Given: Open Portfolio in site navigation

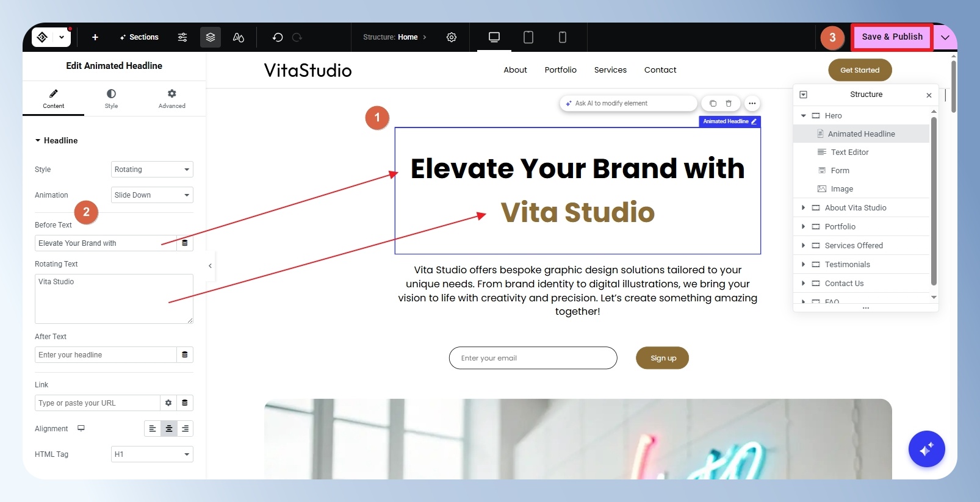Looking at the screenshot, I should coord(560,70).
